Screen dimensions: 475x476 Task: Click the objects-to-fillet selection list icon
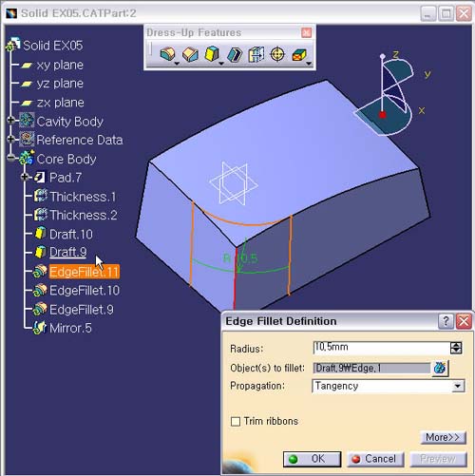point(440,368)
